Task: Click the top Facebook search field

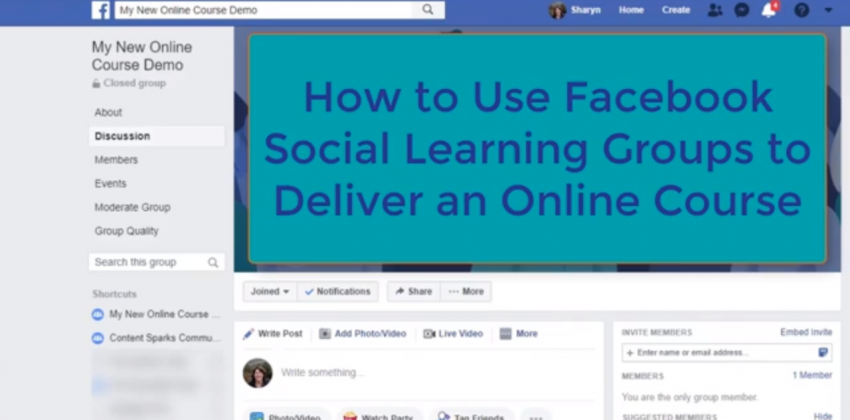Action: [263, 10]
